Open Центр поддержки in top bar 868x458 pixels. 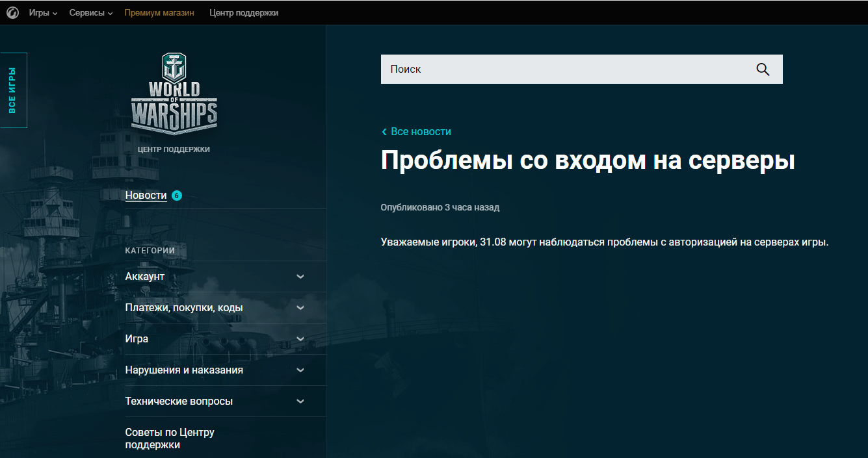pyautogui.click(x=244, y=13)
